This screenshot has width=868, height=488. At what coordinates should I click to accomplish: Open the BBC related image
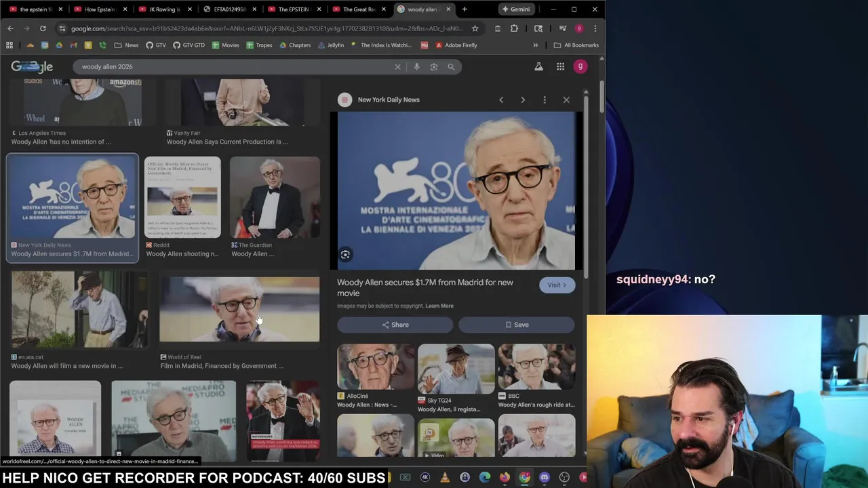pyautogui.click(x=536, y=368)
